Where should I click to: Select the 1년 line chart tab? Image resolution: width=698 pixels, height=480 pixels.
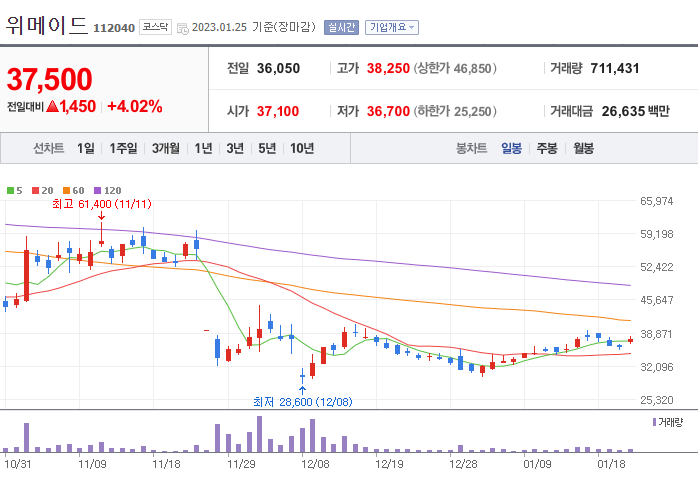(203, 148)
